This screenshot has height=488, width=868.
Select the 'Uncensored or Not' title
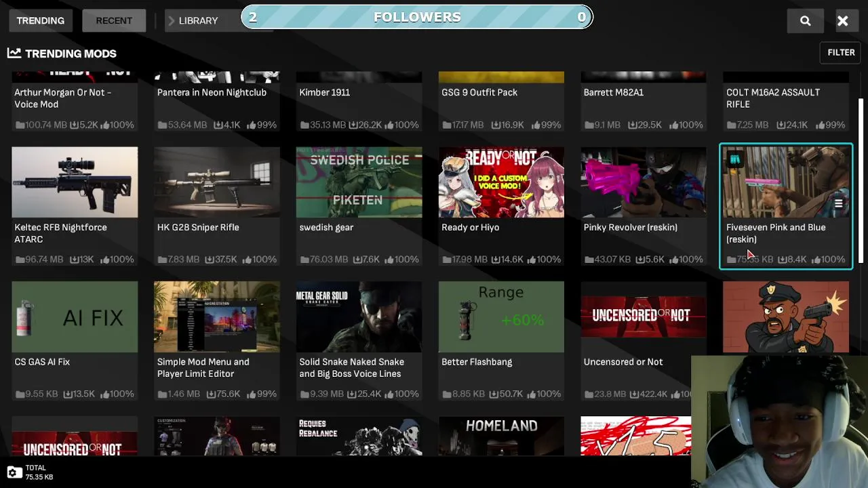(623, 362)
